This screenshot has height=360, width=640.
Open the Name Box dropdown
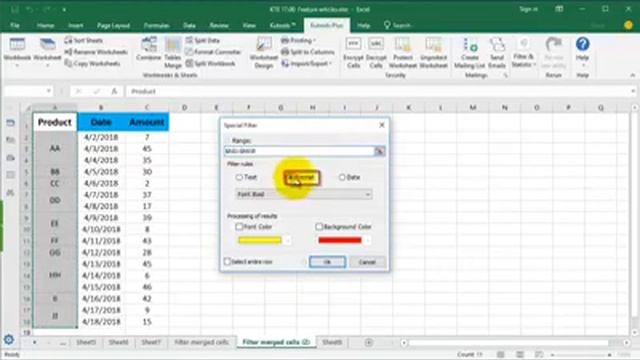[49, 91]
